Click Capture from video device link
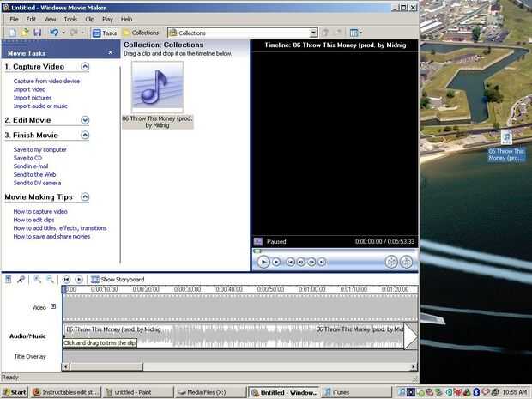 (46, 82)
